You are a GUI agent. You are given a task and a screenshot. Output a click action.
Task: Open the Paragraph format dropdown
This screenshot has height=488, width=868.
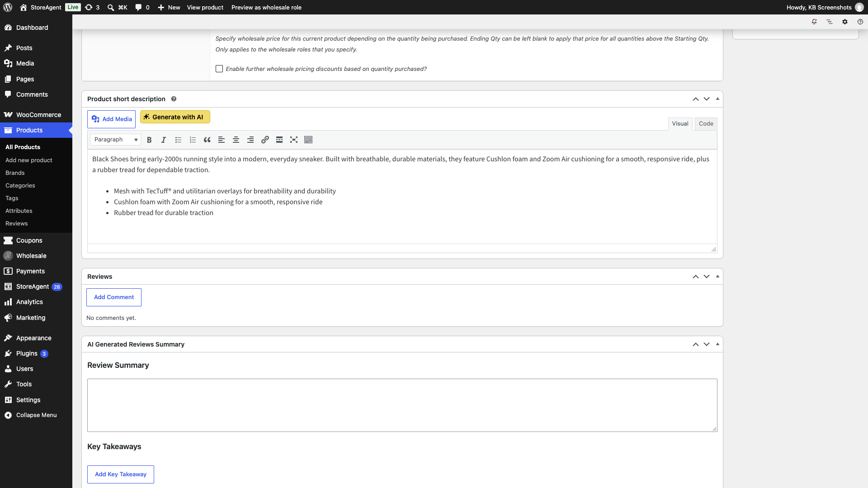[115, 140]
